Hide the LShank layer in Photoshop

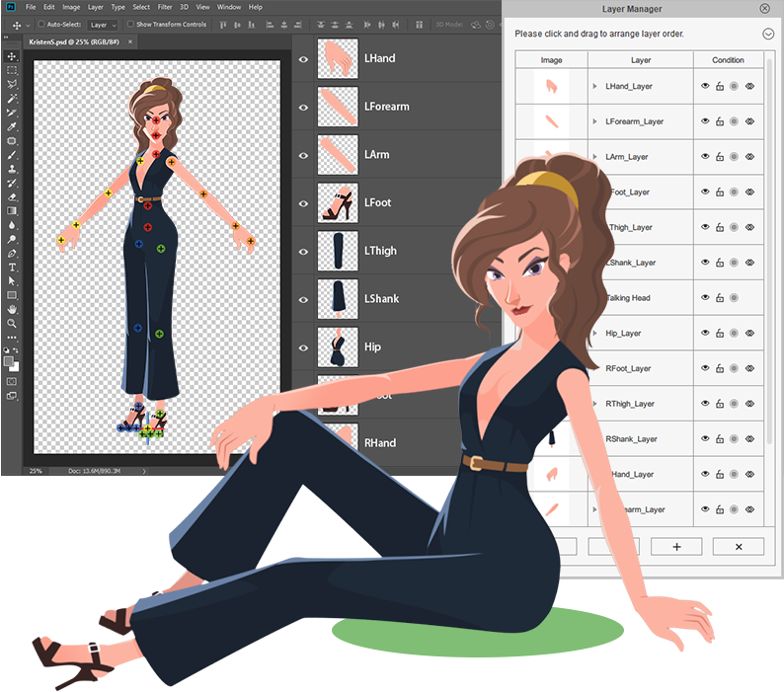pyautogui.click(x=303, y=299)
